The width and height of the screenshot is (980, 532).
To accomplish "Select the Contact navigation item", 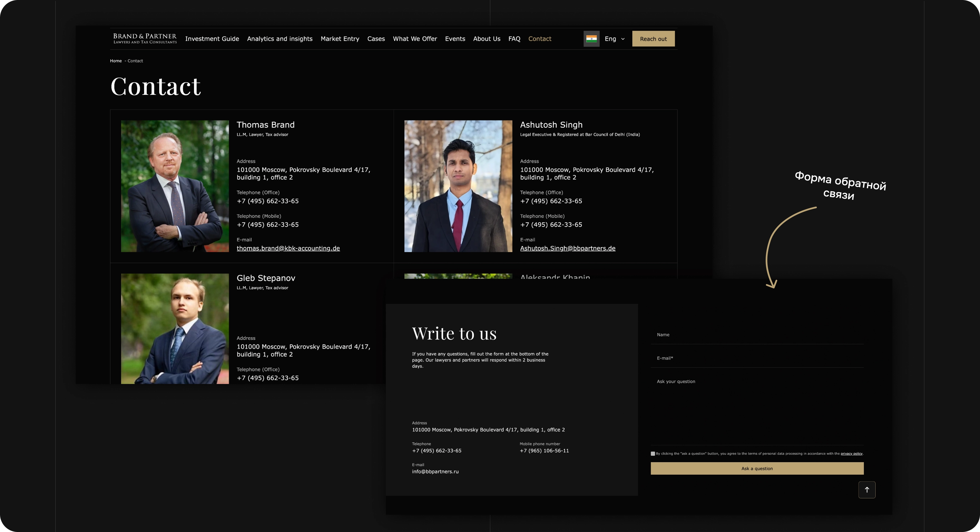I will click(x=540, y=39).
